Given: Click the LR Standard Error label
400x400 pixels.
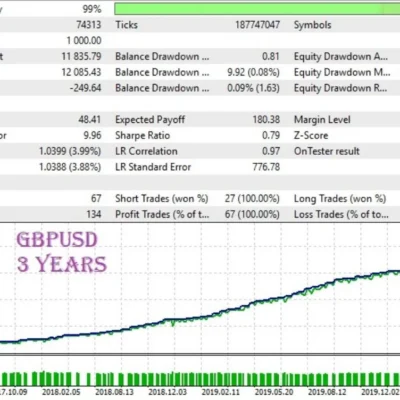Looking at the screenshot, I should pyautogui.click(x=153, y=167).
